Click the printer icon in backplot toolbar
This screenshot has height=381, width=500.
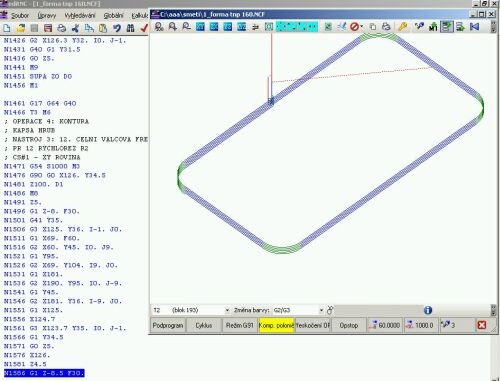(386, 27)
